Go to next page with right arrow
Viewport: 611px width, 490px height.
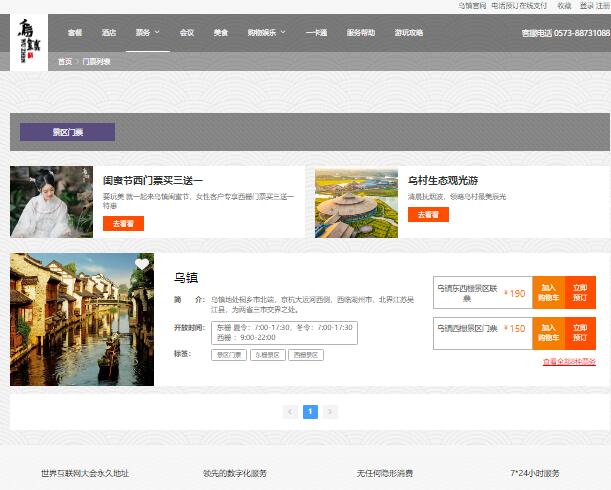(x=331, y=411)
